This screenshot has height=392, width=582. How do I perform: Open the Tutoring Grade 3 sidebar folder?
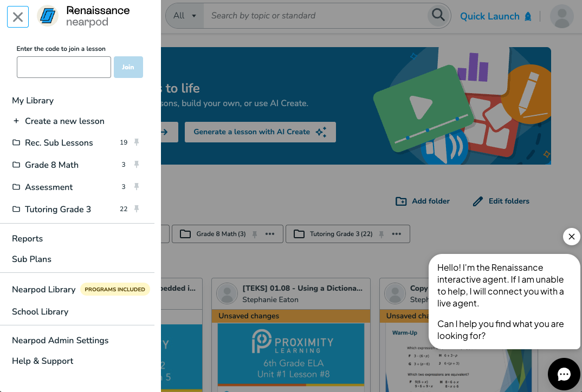click(x=58, y=210)
